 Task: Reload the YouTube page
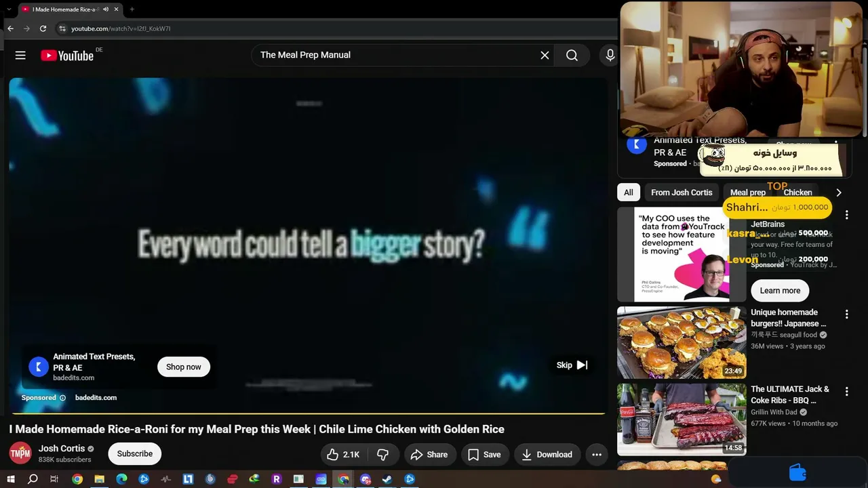[x=43, y=28]
